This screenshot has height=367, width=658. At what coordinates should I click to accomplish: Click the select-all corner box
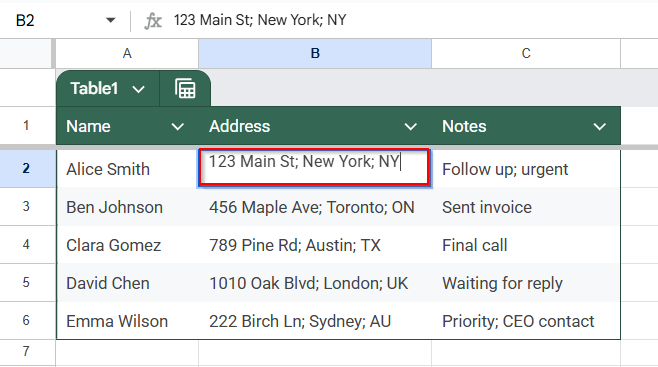27,54
